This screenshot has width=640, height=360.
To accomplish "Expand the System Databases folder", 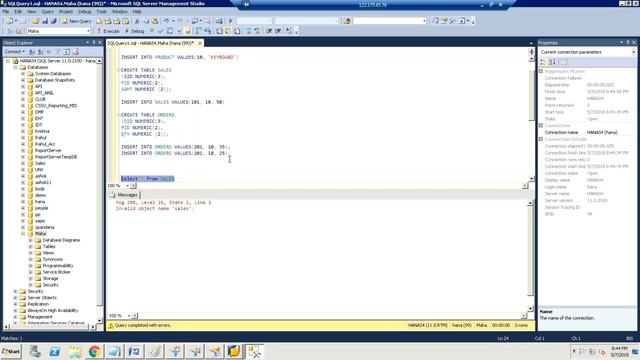I will coord(23,74).
